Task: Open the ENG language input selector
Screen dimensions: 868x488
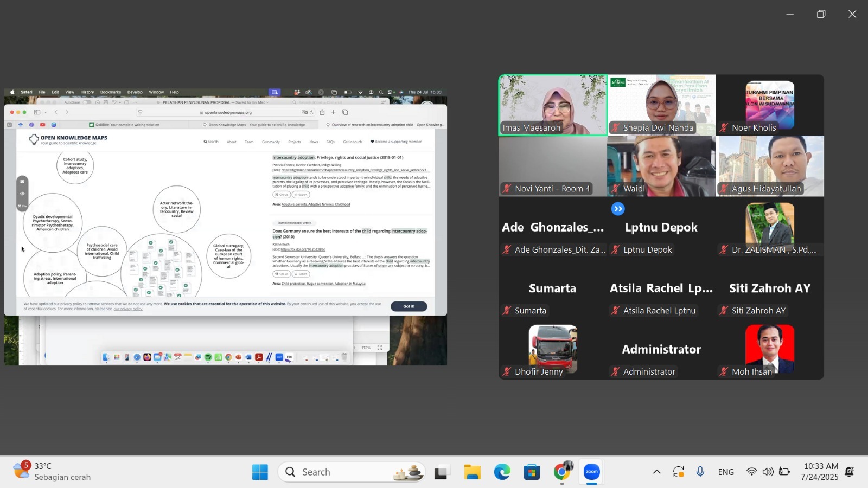Action: coord(726,472)
